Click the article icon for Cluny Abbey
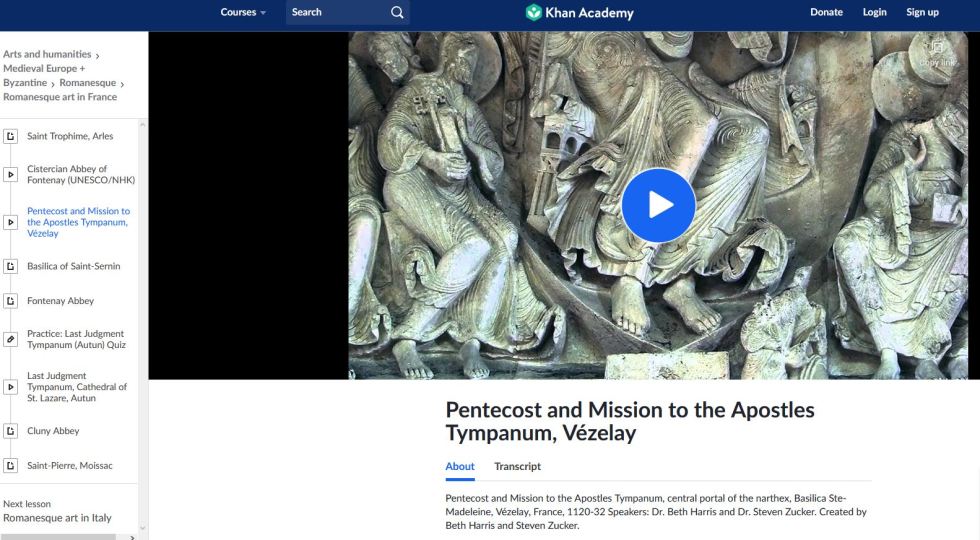Viewport: 980px width, 540px height. (x=11, y=431)
